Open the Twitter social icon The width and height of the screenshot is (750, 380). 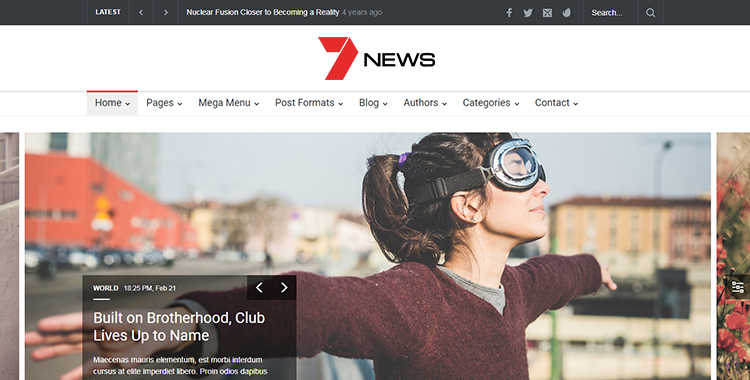[528, 13]
